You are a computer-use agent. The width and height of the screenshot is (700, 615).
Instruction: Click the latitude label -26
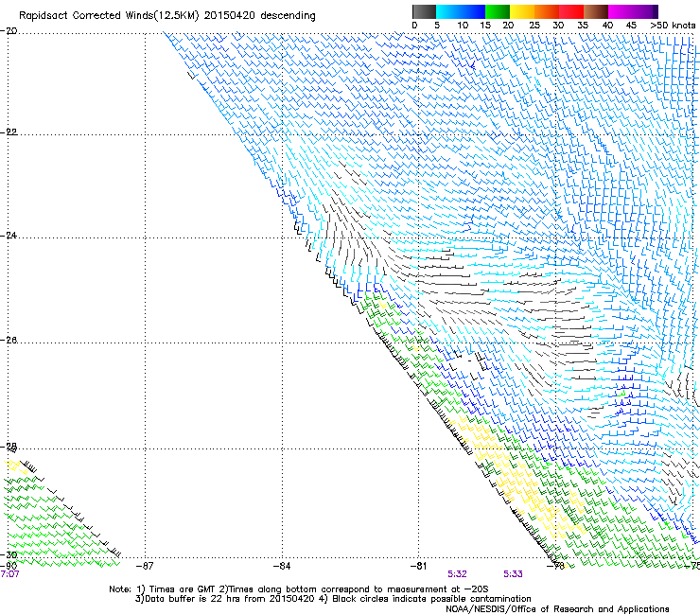[x=9, y=341]
